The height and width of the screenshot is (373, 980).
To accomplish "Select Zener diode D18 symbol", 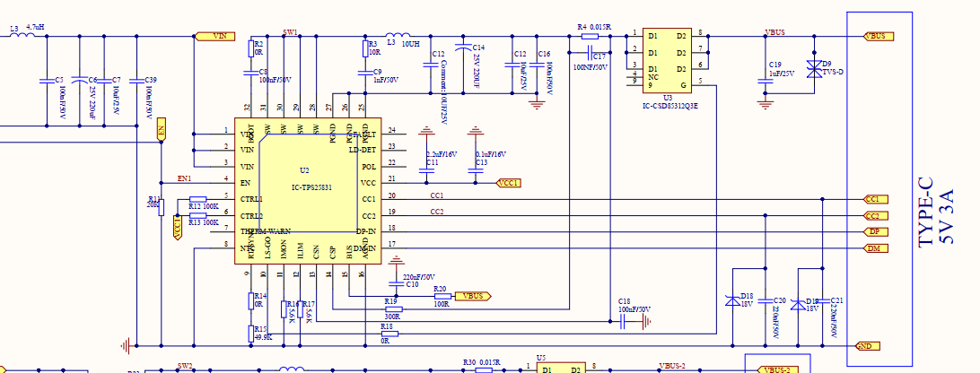I will pos(732,300).
